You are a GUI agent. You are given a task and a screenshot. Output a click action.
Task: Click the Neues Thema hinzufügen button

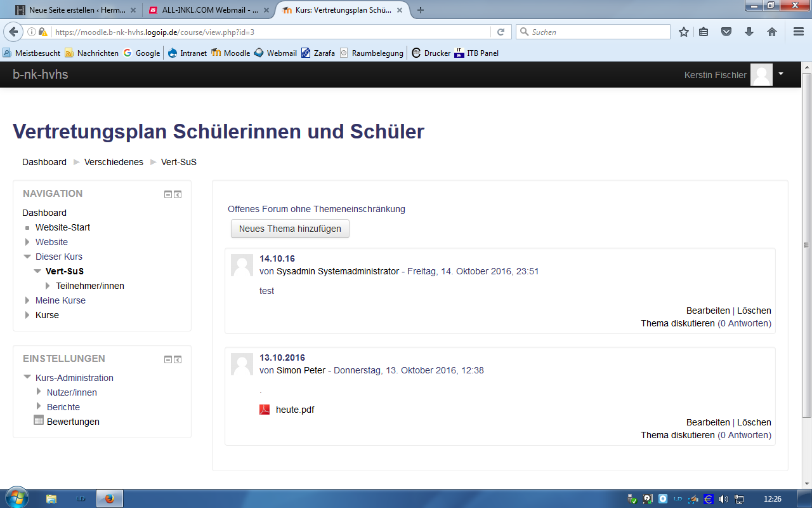290,229
